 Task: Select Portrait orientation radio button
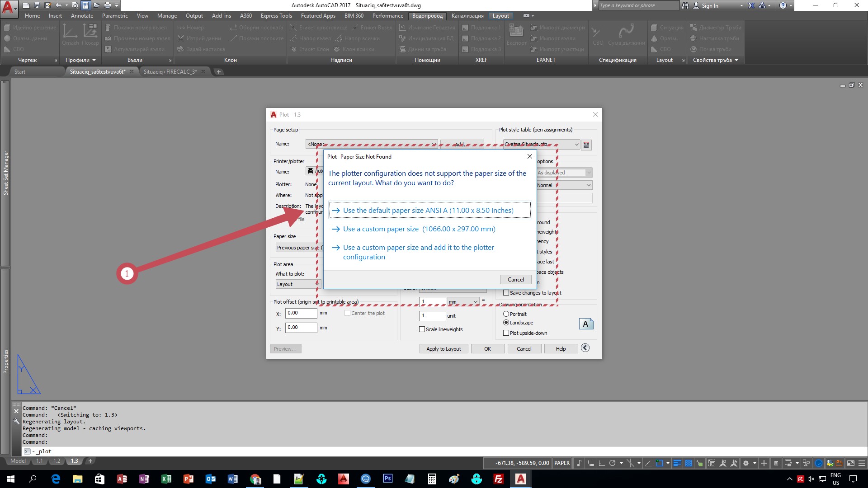click(x=506, y=314)
